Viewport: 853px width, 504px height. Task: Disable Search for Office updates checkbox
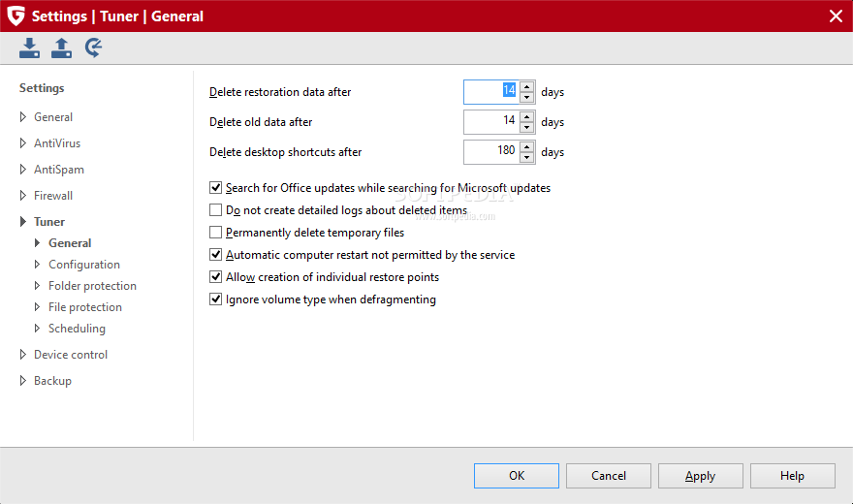point(216,188)
